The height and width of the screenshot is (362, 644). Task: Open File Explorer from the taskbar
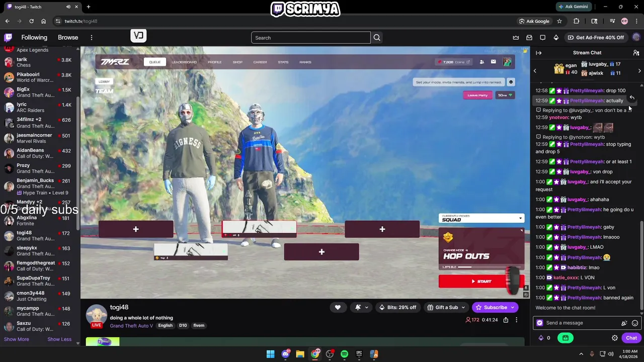(300, 354)
